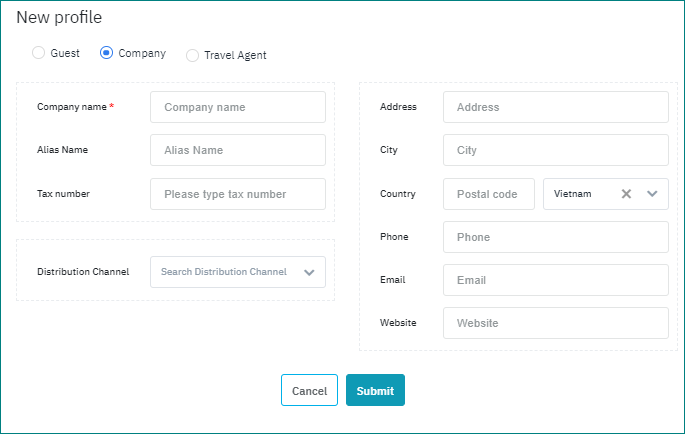The image size is (685, 434).
Task: Focus the Company name field
Action: coord(238,107)
